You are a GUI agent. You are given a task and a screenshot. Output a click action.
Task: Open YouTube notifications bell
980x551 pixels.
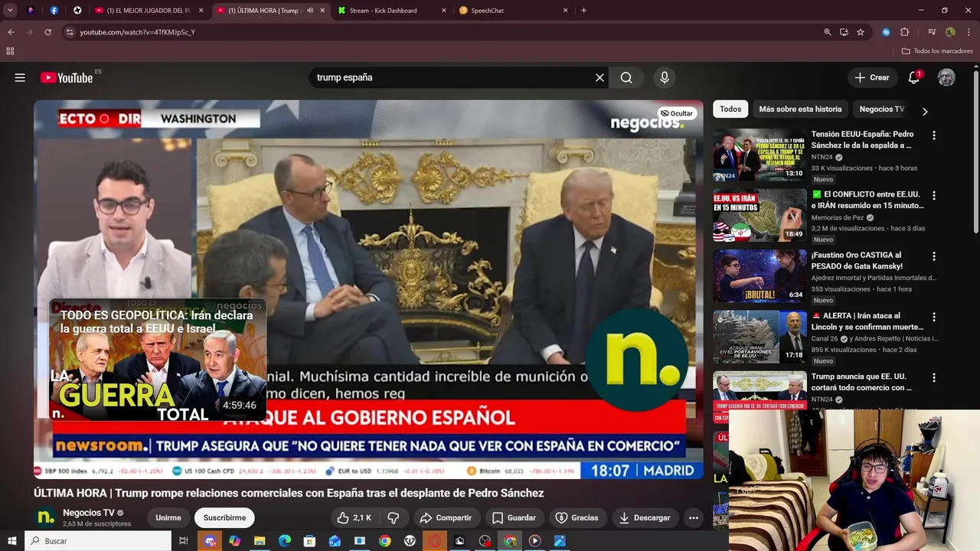913,77
